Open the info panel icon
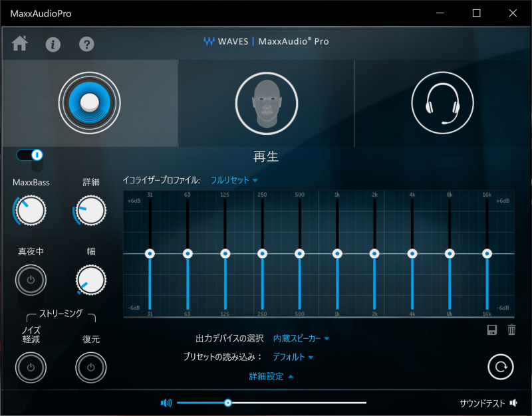 tap(53, 45)
